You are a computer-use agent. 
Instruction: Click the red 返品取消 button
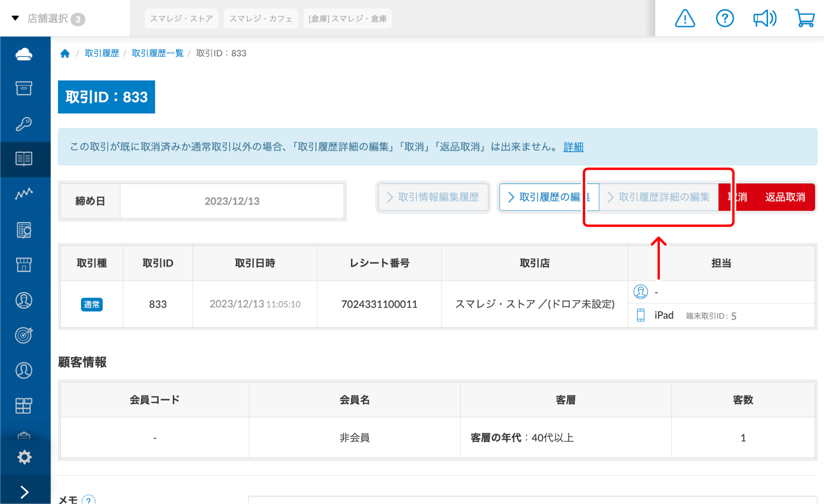tap(785, 197)
